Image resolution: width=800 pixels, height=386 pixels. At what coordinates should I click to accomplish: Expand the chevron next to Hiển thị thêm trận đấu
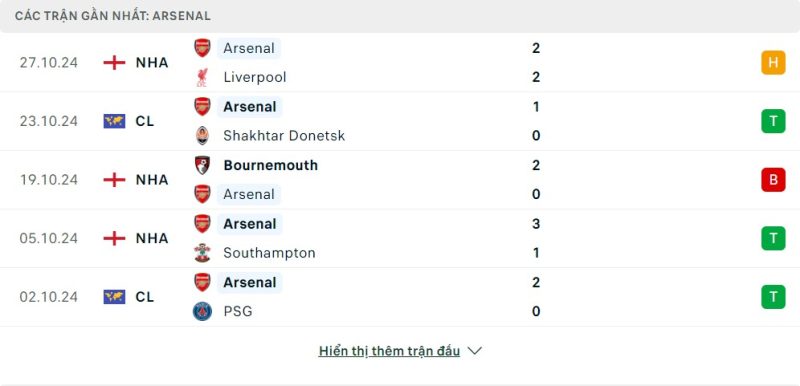[x=474, y=351]
